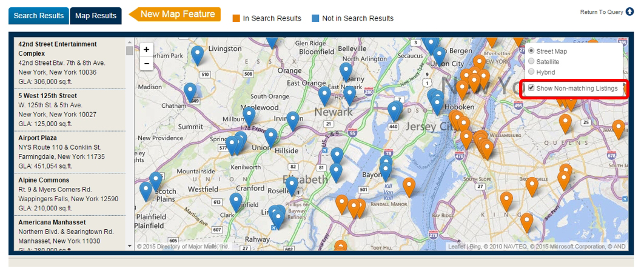This screenshot has width=644, height=274.
Task: Zoom in using the plus button
Action: (x=147, y=50)
